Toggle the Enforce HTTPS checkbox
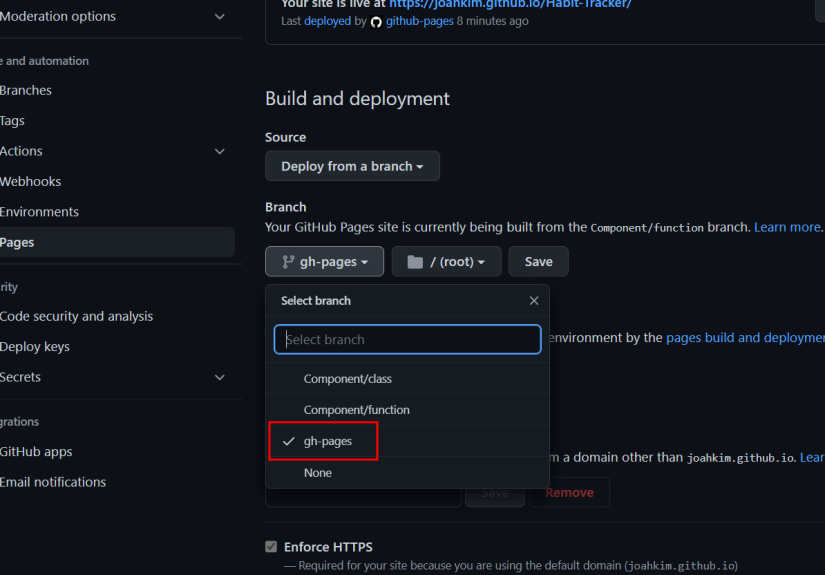This screenshot has width=825, height=575. coord(271,547)
